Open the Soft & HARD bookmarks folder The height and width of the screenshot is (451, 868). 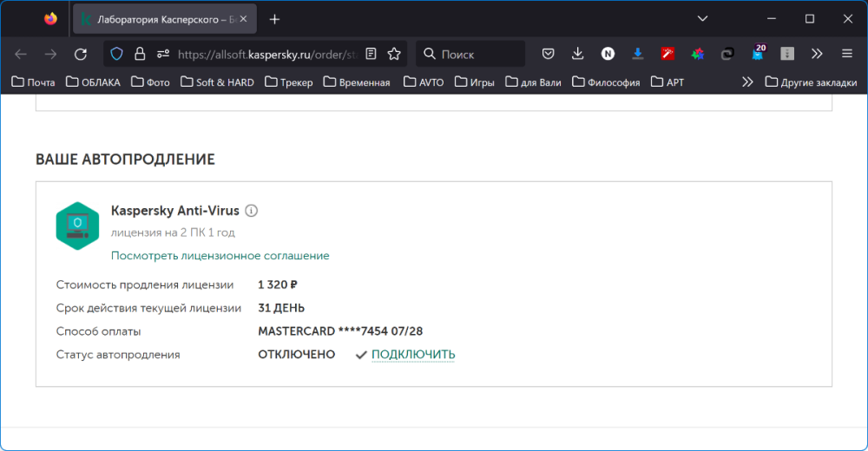coord(217,82)
